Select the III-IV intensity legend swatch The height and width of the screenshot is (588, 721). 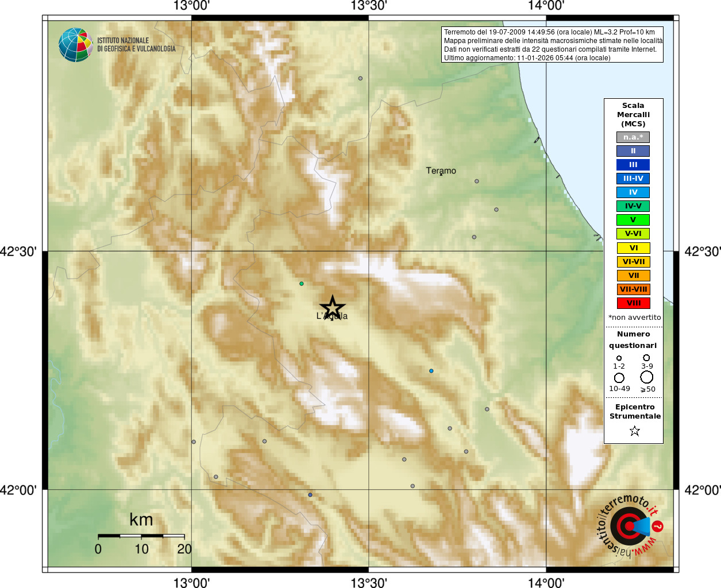(x=633, y=179)
